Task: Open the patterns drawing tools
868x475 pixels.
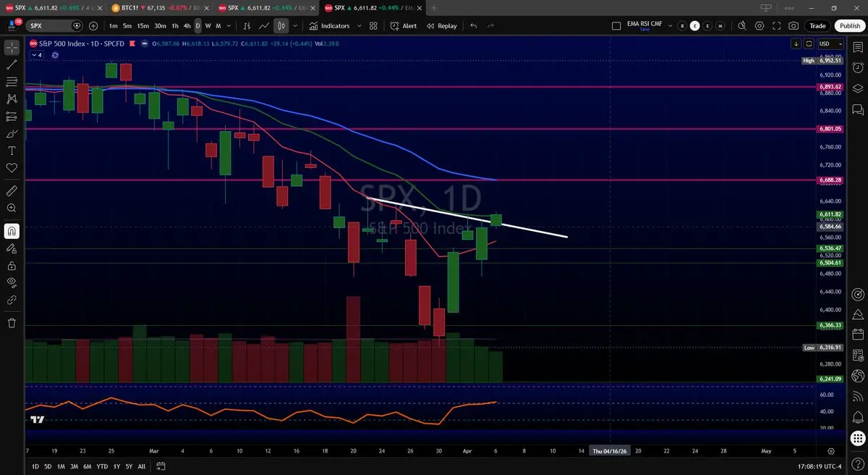Action: [12, 98]
